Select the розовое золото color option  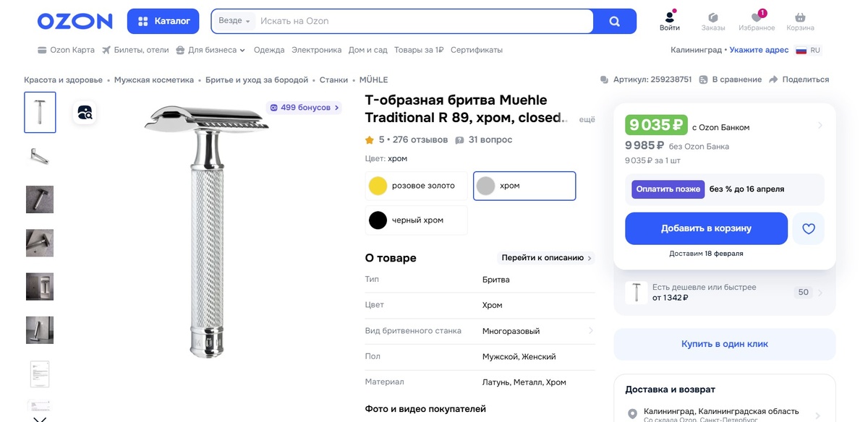click(416, 186)
